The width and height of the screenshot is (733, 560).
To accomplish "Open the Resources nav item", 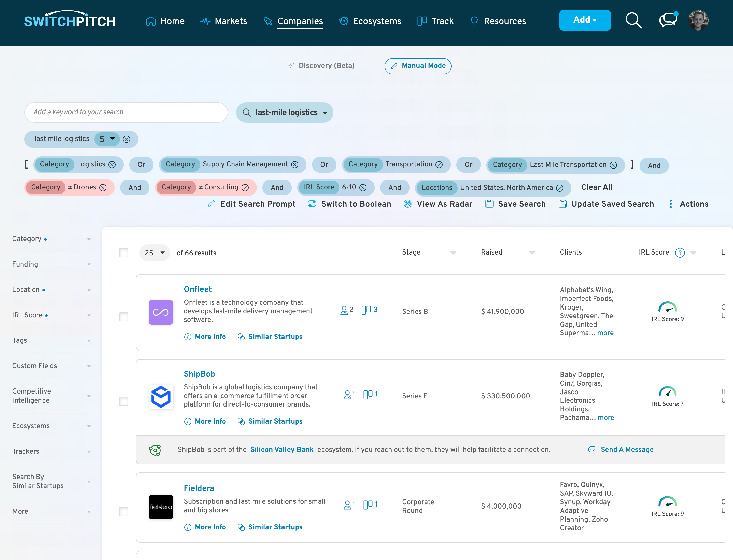I will coord(498,21).
